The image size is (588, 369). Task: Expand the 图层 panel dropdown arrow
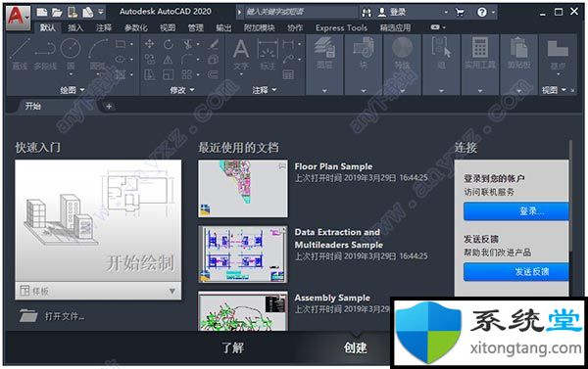tap(324, 91)
